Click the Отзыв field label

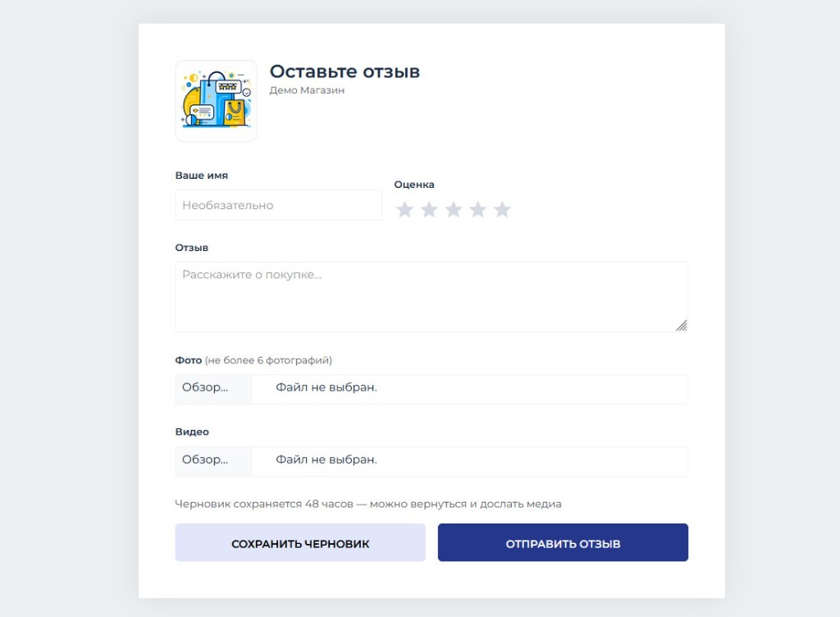(192, 248)
